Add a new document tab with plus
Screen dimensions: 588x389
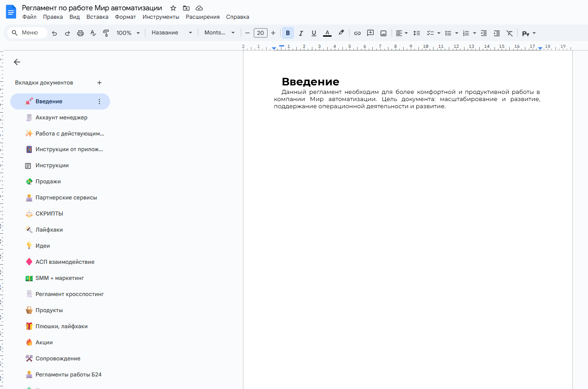pyautogui.click(x=99, y=83)
